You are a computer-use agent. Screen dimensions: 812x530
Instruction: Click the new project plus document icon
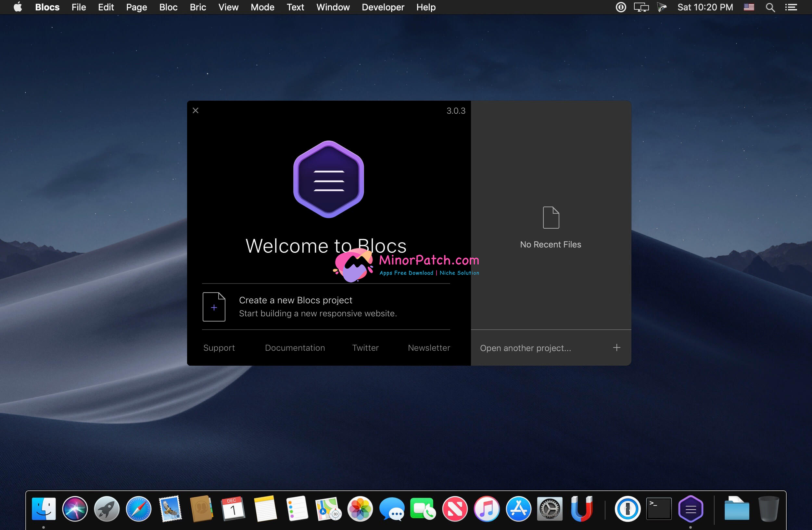click(214, 307)
